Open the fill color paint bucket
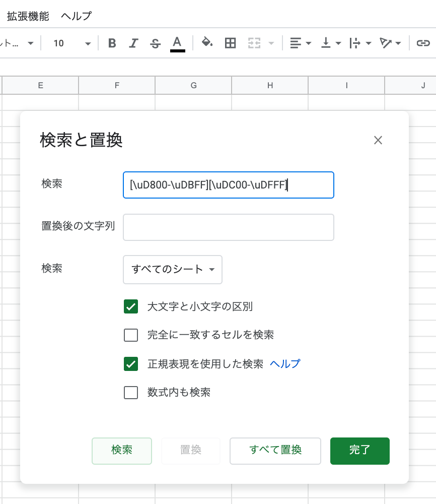The width and height of the screenshot is (436, 504). click(x=207, y=43)
